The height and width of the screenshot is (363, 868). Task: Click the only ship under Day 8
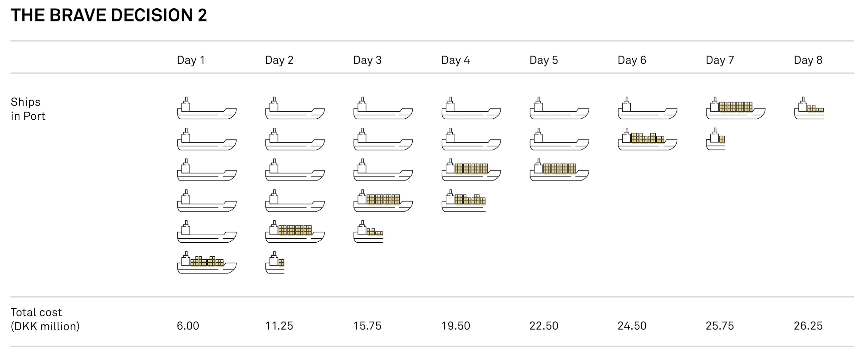point(809,109)
